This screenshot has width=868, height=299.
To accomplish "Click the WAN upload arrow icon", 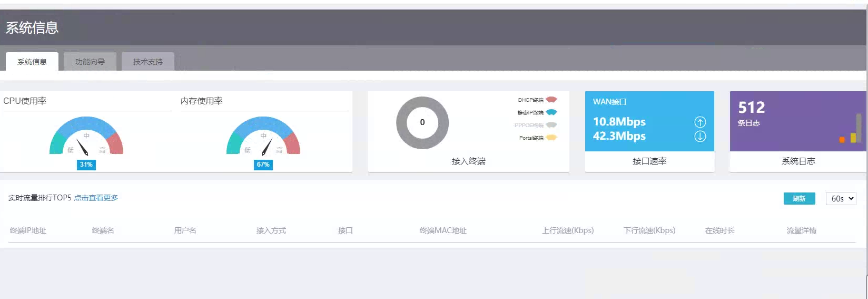I will [x=700, y=122].
